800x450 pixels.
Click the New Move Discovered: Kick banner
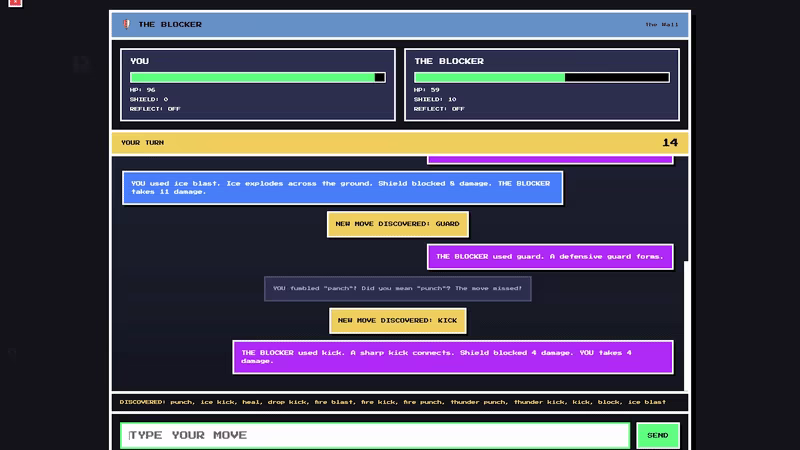[397, 320]
